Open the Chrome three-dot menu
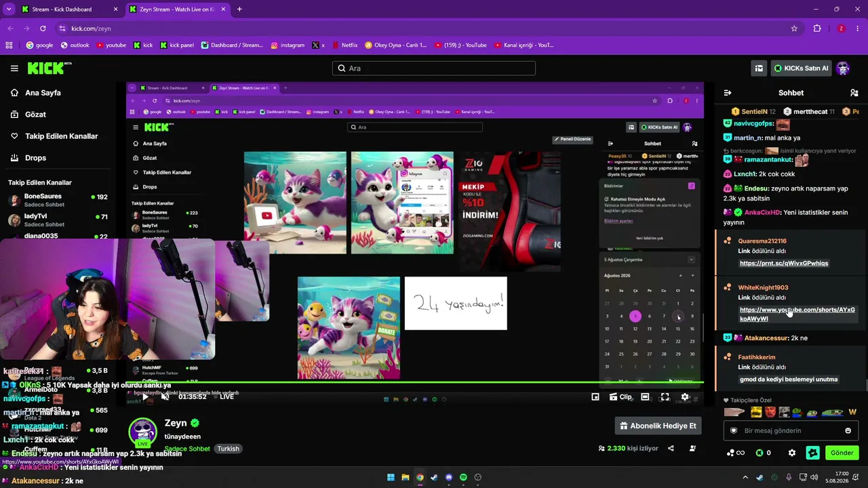 (858, 28)
